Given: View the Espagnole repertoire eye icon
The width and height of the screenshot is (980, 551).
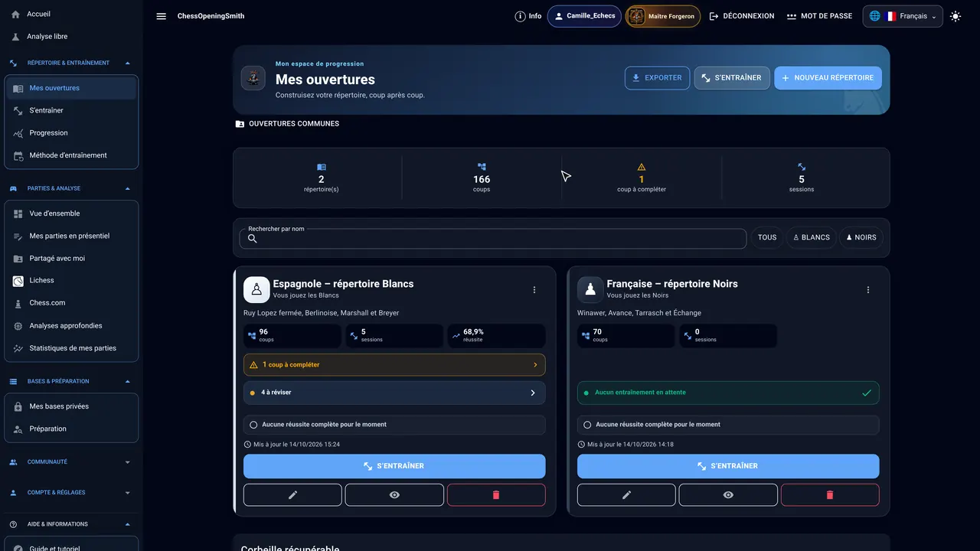Looking at the screenshot, I should pos(394,495).
